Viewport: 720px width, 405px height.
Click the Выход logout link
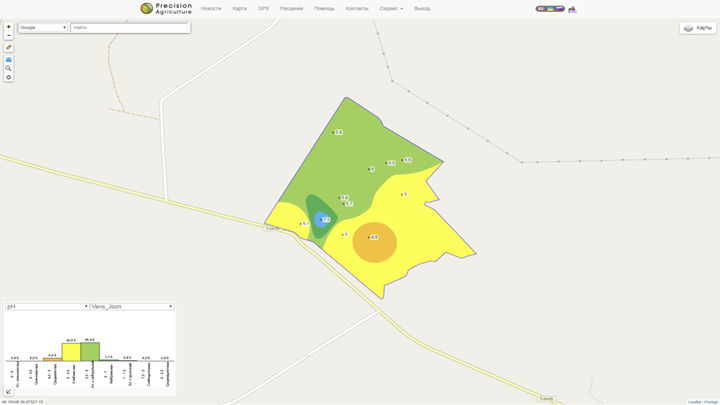tap(422, 8)
